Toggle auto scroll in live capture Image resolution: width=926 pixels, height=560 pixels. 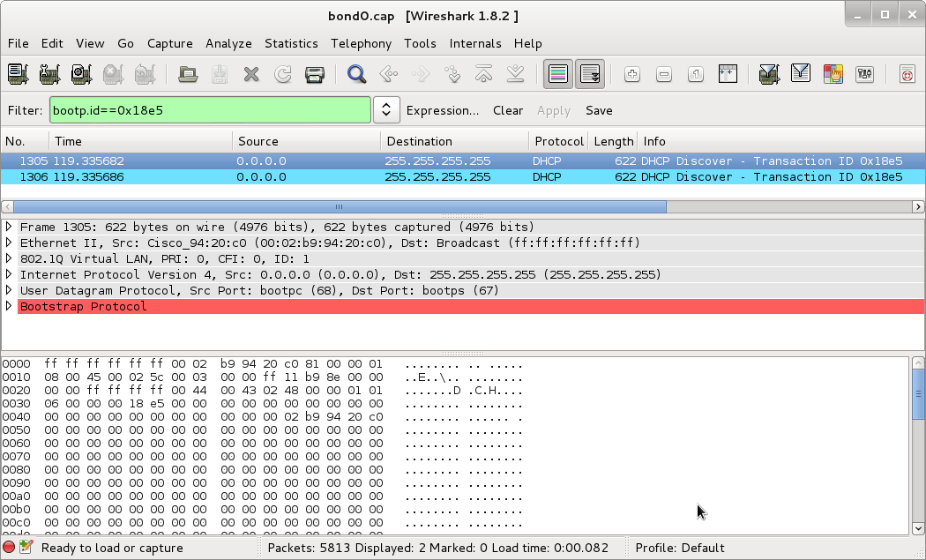(590, 74)
